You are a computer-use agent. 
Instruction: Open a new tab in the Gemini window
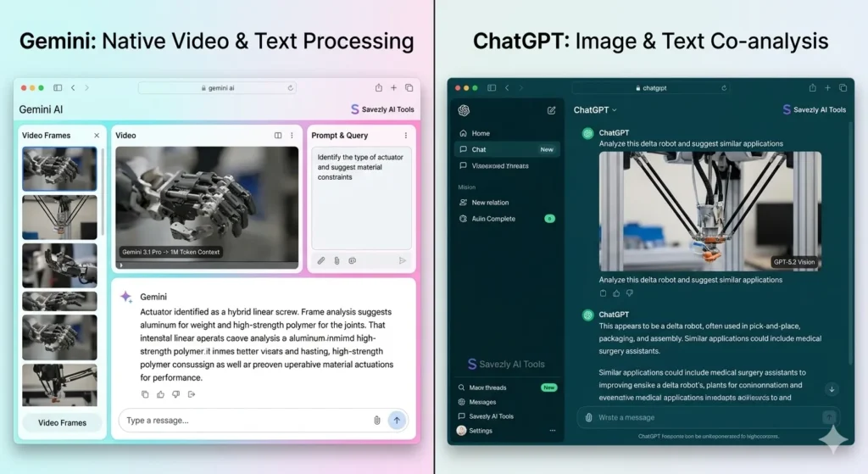[x=393, y=87]
